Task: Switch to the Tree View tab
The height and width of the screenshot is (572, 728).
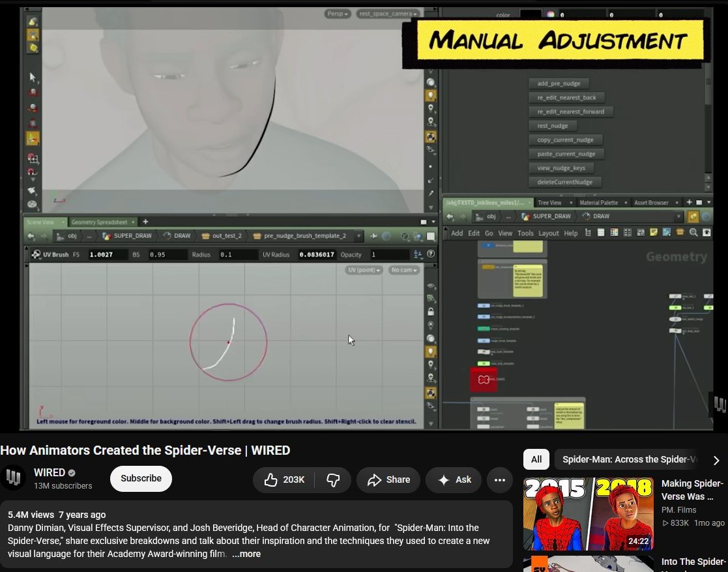Action: (549, 203)
